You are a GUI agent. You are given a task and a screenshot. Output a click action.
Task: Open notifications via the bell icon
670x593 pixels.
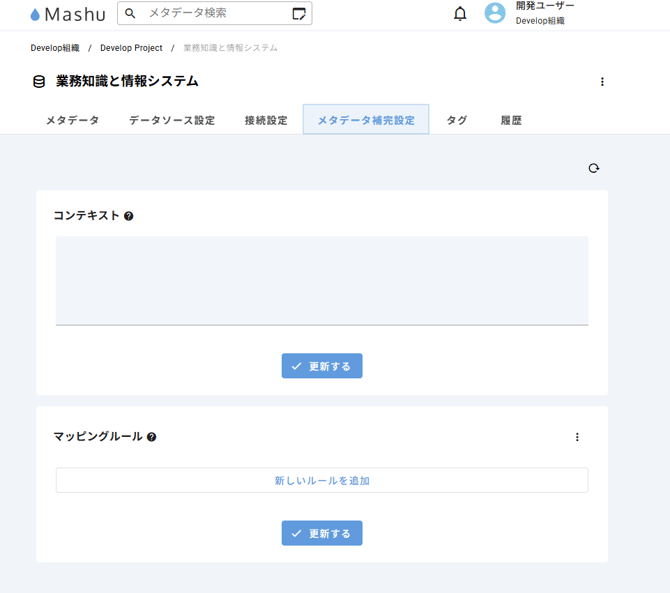pos(460,14)
